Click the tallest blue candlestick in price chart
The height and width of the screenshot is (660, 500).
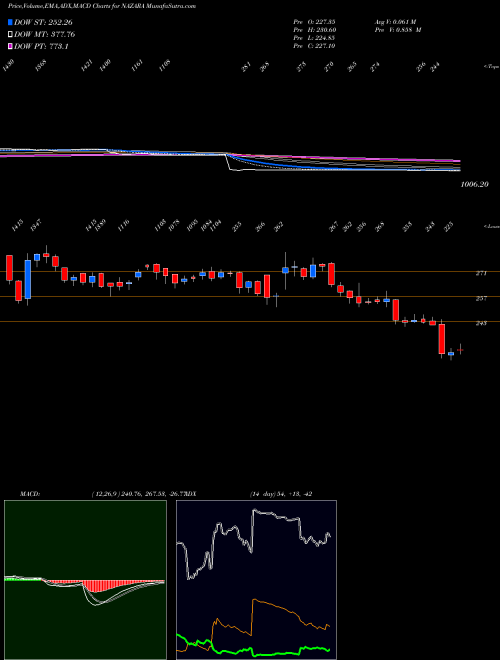(x=28, y=279)
